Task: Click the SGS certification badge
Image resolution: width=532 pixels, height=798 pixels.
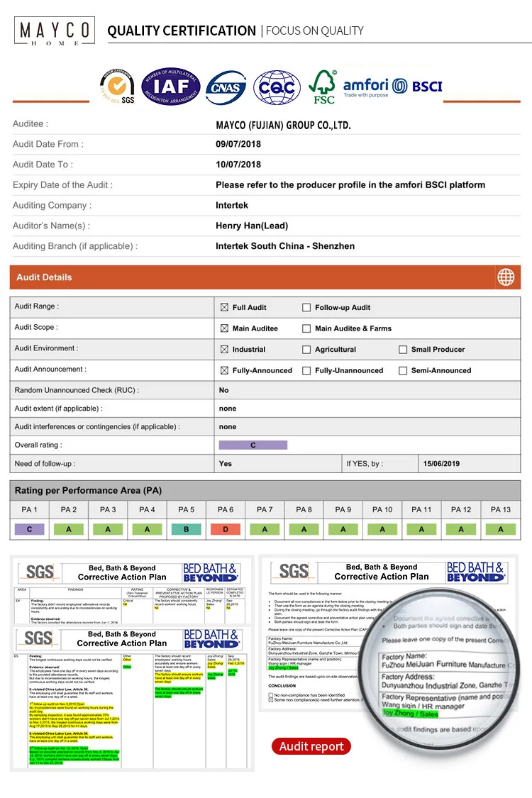Action: 117,87
